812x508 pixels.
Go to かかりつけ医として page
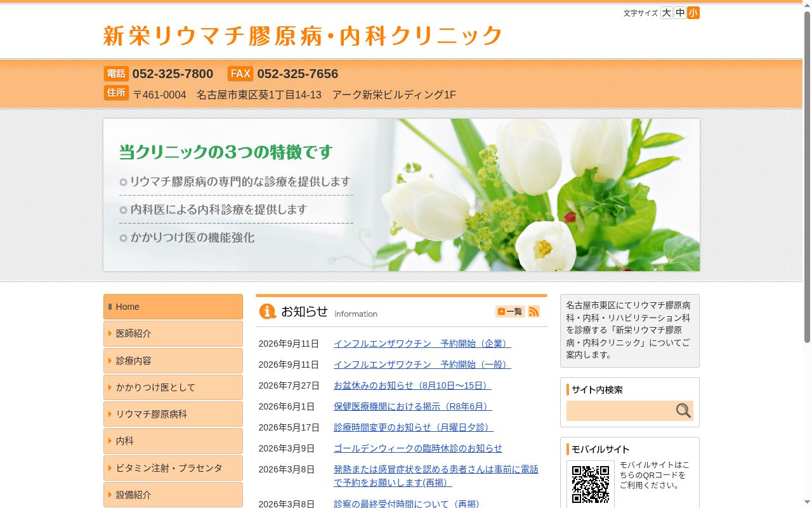point(173,387)
